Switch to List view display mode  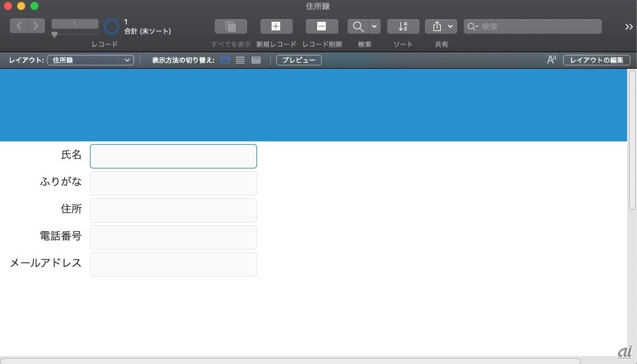[x=241, y=60]
